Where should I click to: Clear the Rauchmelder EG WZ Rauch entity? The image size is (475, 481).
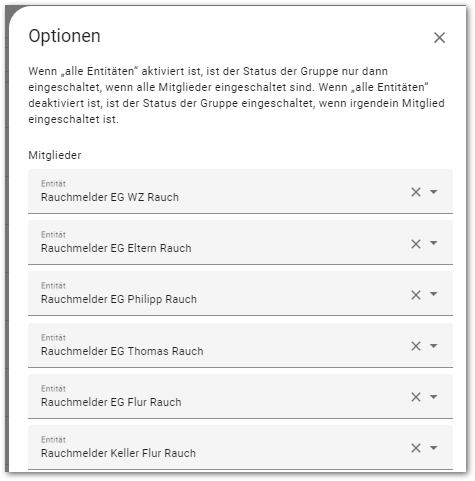point(416,192)
